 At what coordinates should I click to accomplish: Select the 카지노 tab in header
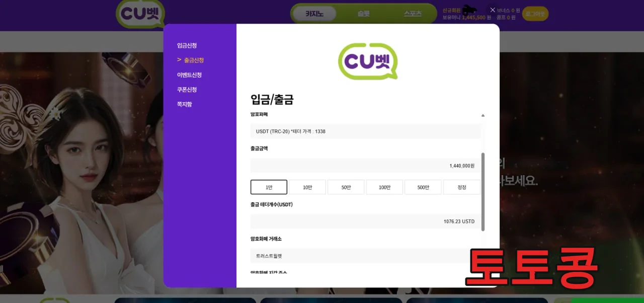tap(314, 14)
